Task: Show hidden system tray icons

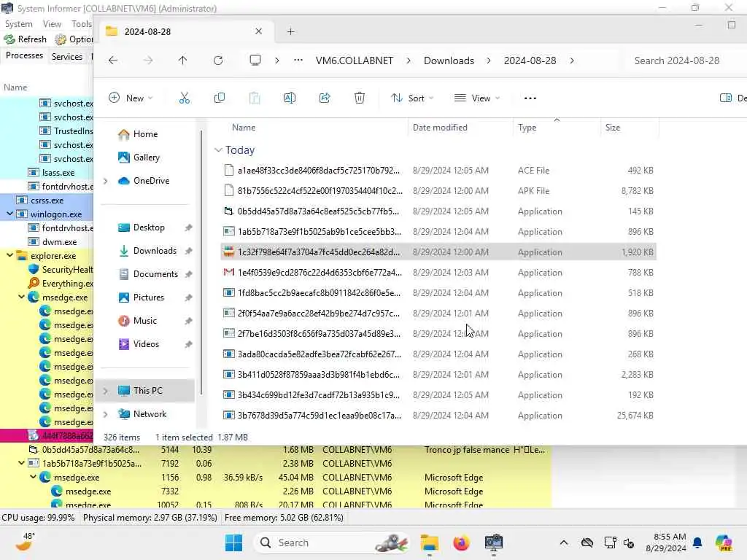Action: (564, 542)
